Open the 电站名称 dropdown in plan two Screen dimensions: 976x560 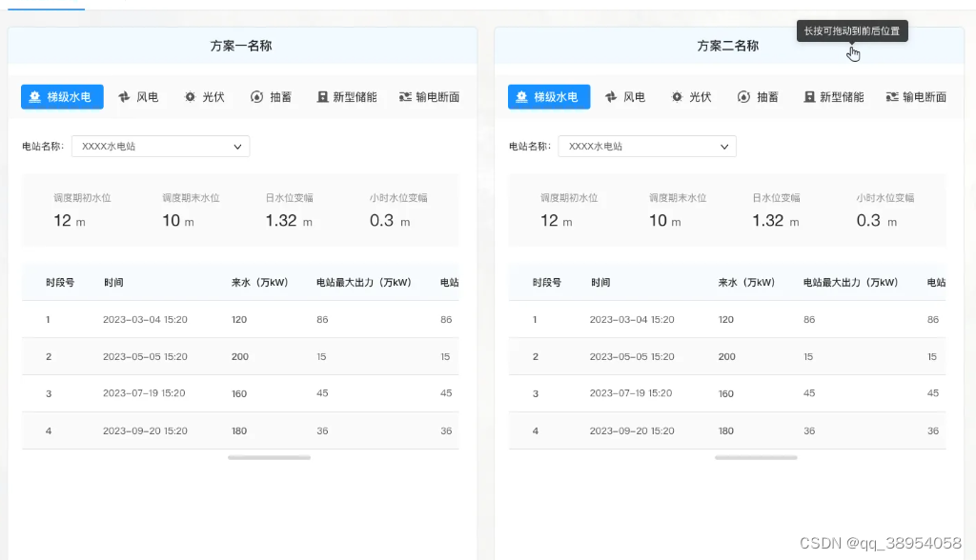(x=647, y=147)
